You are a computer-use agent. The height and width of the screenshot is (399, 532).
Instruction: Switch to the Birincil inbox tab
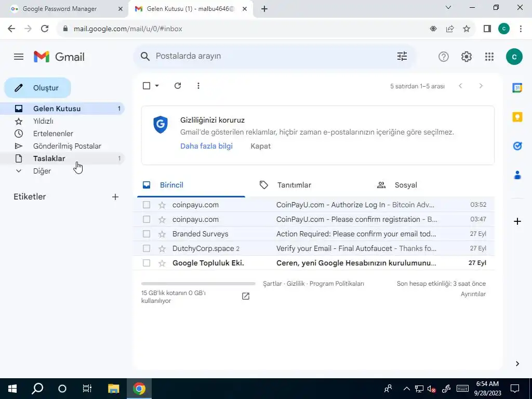tap(191, 185)
